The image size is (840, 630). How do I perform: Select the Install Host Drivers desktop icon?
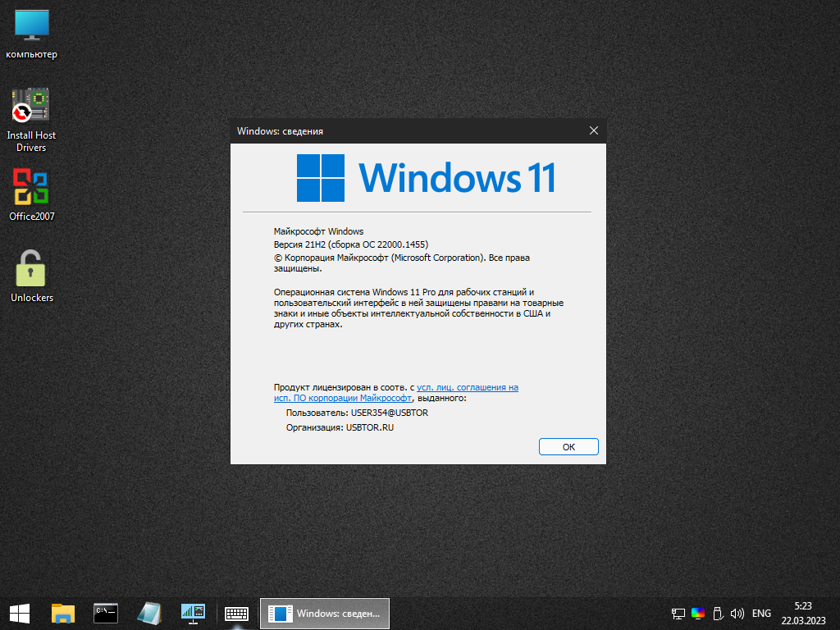31,120
